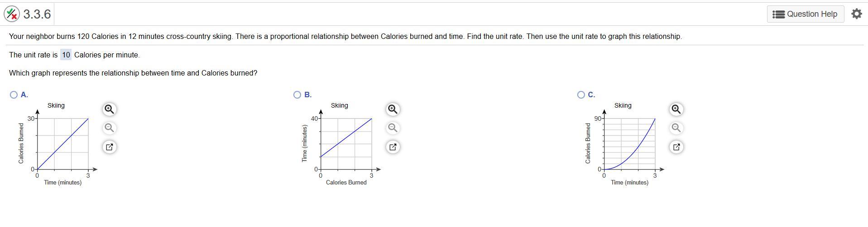Click the Skiing graph A thumbnail
The image size is (868, 227).
pyautogui.click(x=62, y=144)
